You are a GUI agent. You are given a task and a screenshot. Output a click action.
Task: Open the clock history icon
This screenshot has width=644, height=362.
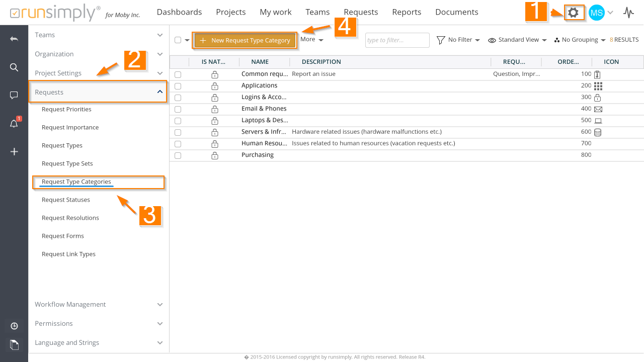14,326
